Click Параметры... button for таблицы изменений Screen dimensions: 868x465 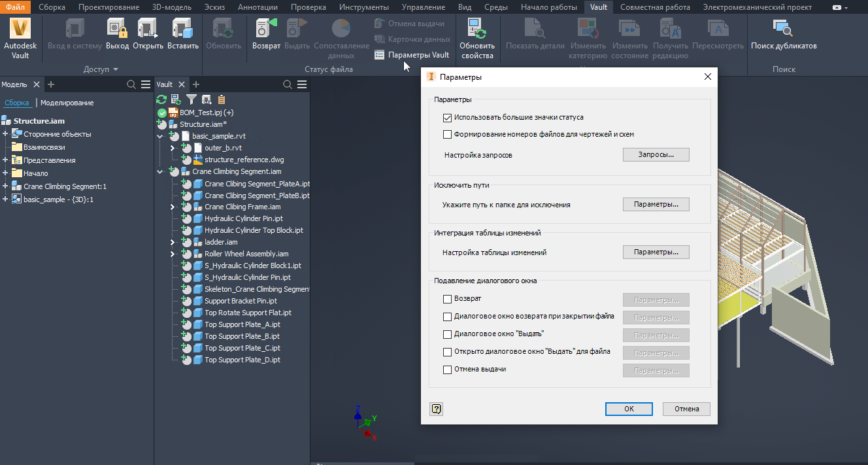pyautogui.click(x=656, y=252)
